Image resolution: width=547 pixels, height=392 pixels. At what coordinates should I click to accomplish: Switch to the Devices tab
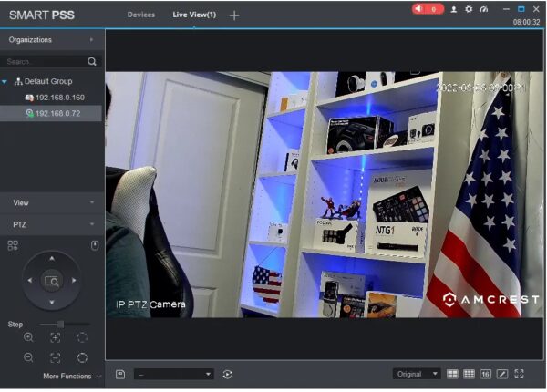point(140,15)
